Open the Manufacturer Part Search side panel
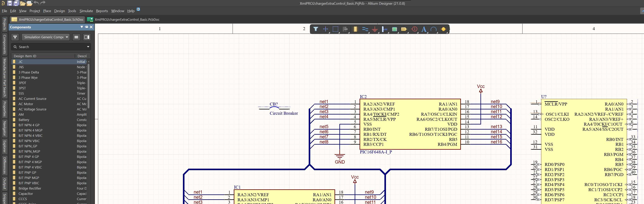The height and width of the screenshot is (204, 644). pyautogui.click(x=4, y=78)
